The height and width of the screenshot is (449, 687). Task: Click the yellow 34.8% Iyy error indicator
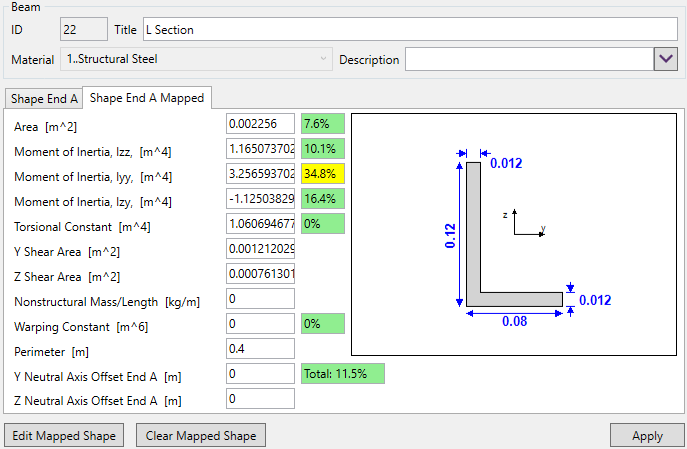point(322,174)
